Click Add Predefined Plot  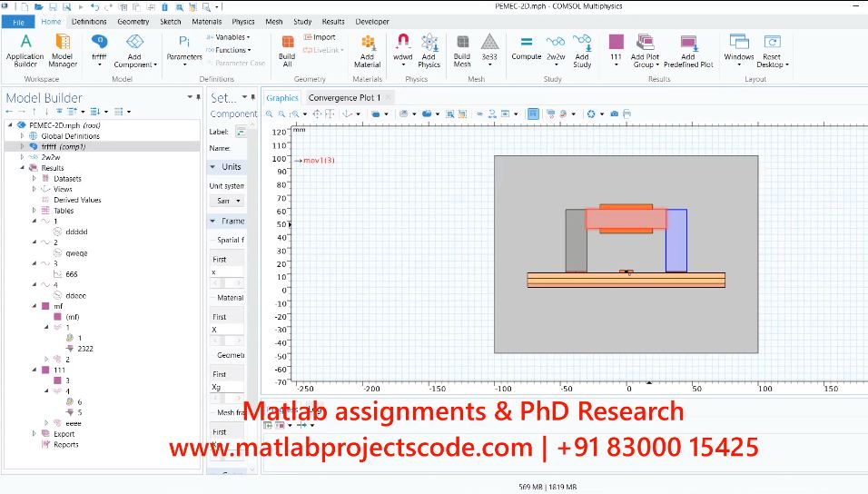coord(688,50)
